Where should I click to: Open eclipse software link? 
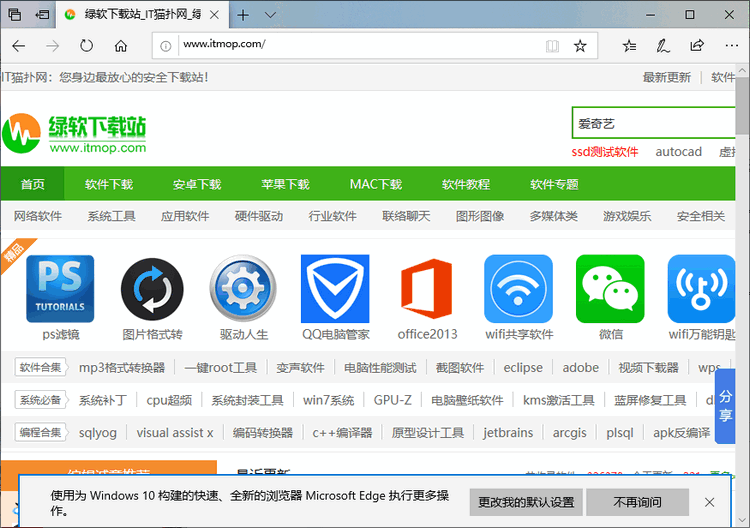click(x=523, y=368)
